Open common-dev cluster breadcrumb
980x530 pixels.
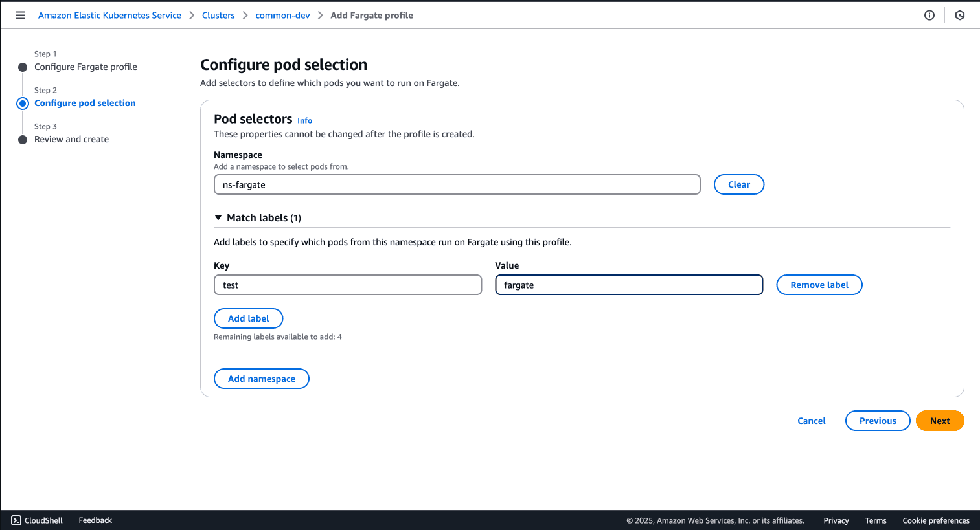[x=282, y=16]
